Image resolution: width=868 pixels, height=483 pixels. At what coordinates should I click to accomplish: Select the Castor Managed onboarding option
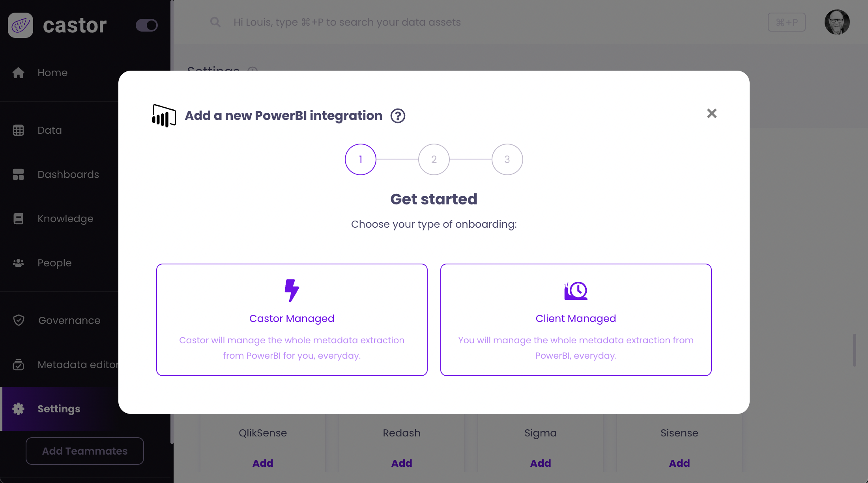point(292,320)
